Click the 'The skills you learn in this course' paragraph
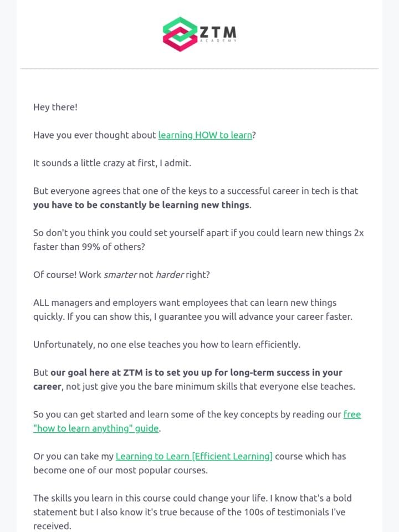This screenshot has height=532, width=399. 192,512
